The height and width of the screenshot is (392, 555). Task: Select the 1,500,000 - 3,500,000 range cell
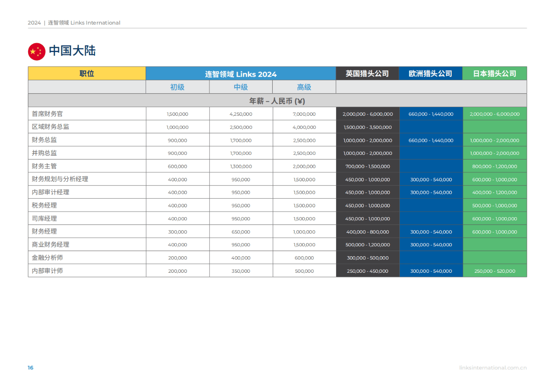[368, 127]
